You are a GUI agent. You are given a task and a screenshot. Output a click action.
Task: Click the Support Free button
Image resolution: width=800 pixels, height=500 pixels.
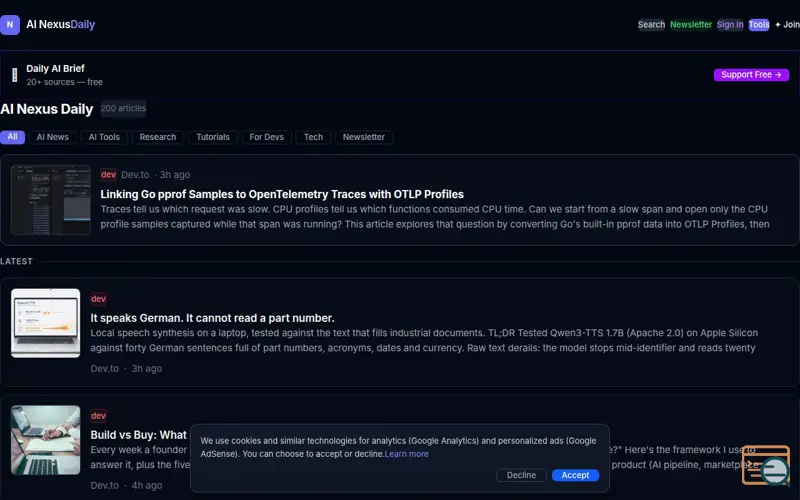pos(751,74)
